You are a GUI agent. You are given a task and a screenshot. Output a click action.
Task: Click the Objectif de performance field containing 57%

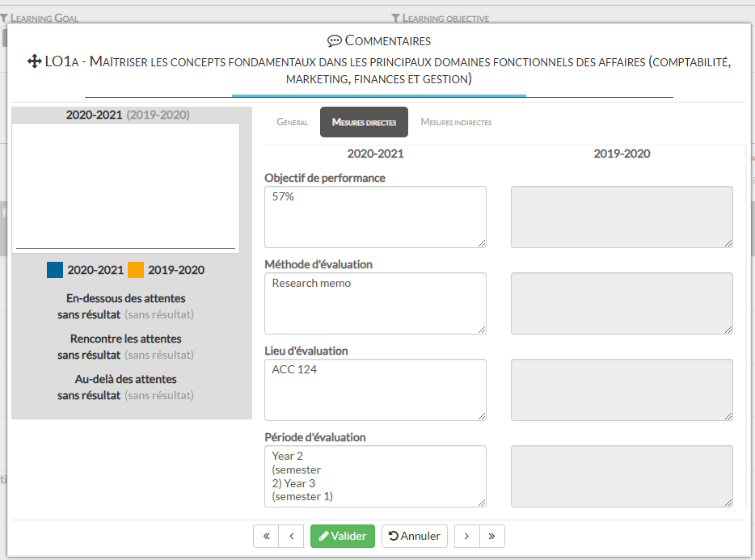375,217
